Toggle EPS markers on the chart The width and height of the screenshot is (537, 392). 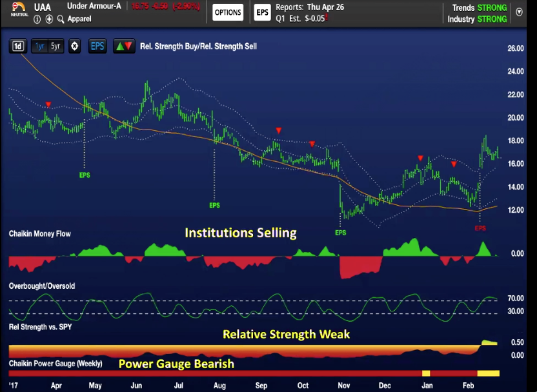tap(97, 46)
